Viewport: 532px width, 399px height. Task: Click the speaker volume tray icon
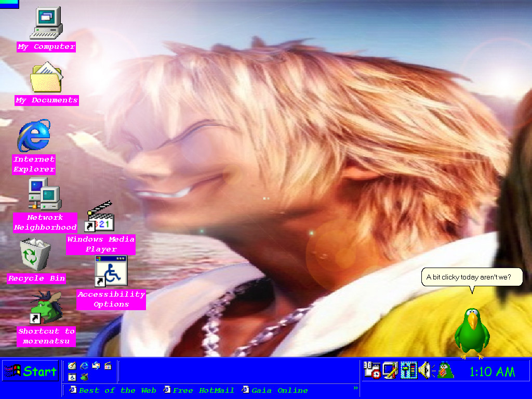point(426,370)
